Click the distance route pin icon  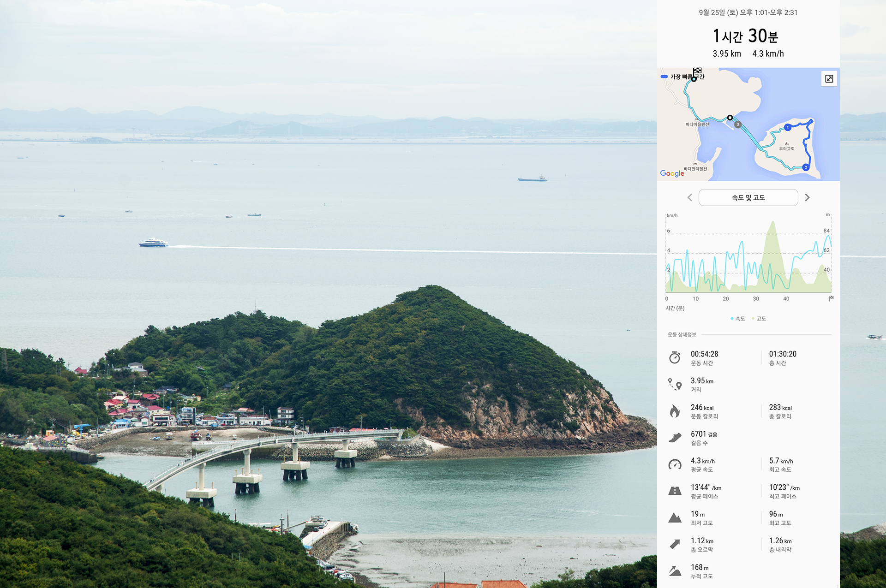pyautogui.click(x=675, y=384)
